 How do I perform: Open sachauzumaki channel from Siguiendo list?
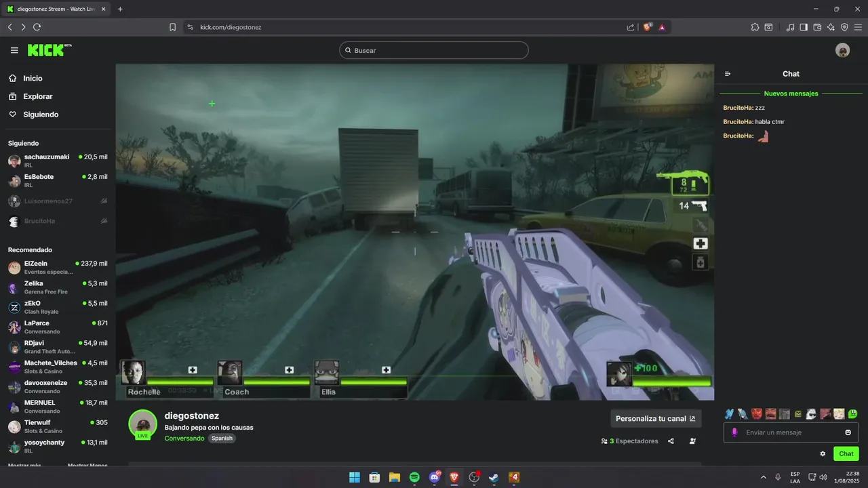tap(58, 161)
